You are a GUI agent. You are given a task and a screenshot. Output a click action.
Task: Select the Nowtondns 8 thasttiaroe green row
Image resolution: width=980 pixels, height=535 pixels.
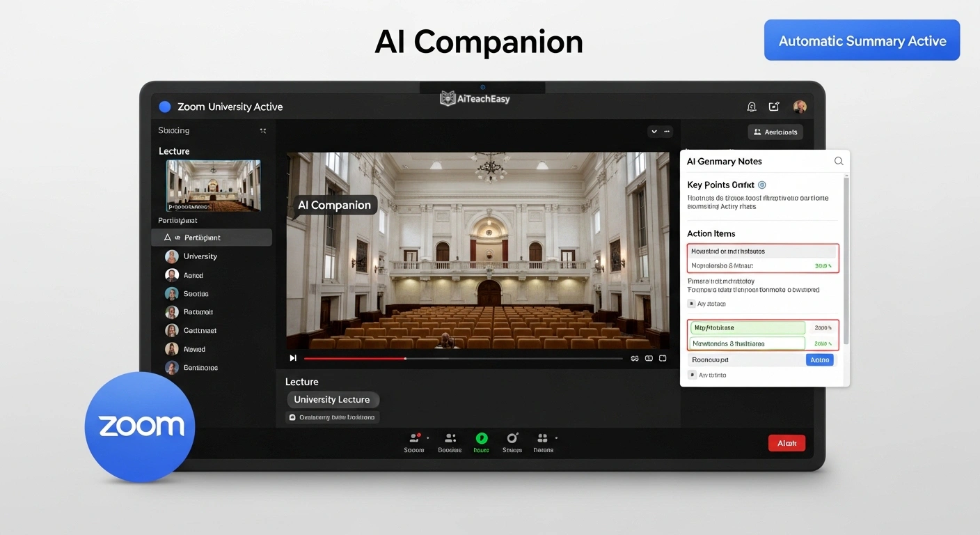click(748, 343)
